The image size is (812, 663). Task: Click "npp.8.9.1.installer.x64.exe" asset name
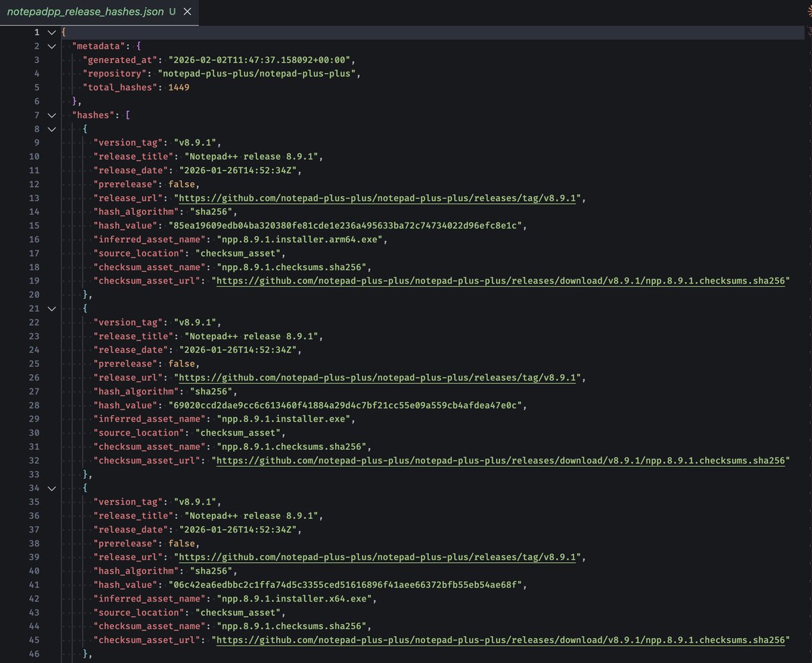pos(296,599)
